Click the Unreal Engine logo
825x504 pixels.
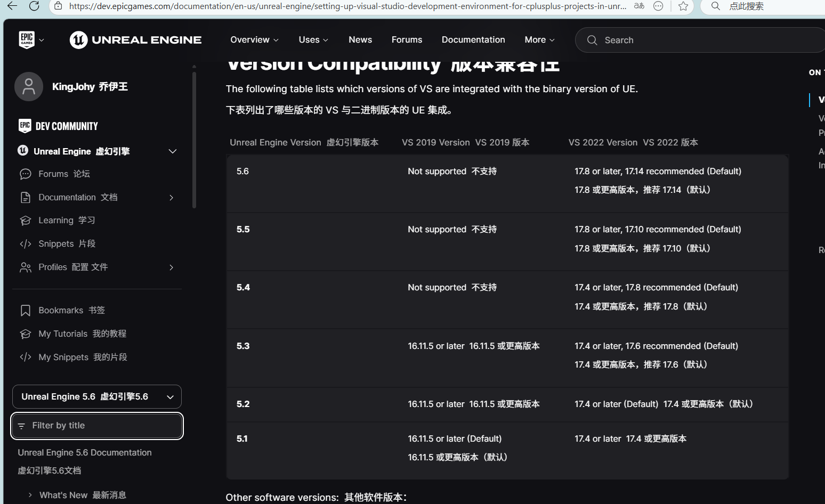(135, 40)
